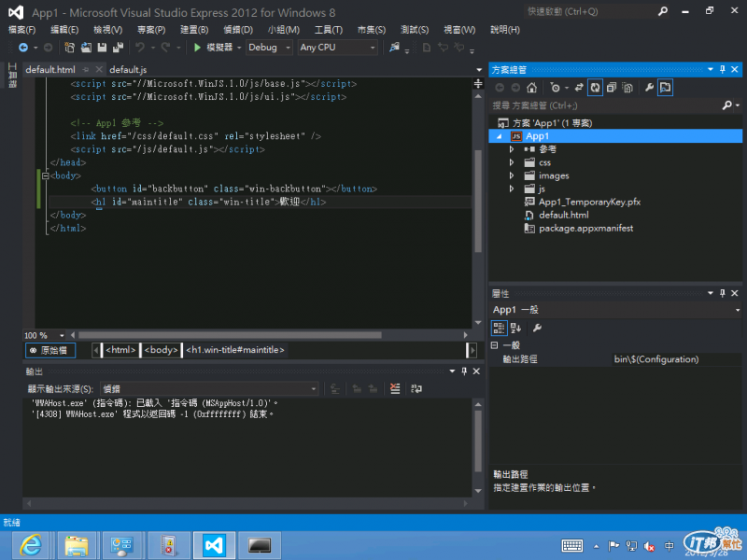Click the Save All multi-disk icon
This screenshot has width=747, height=560.
118,48
